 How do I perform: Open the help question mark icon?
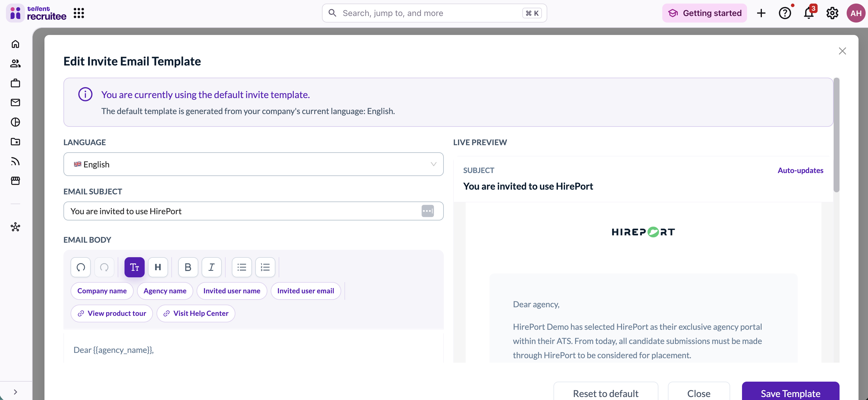[785, 13]
